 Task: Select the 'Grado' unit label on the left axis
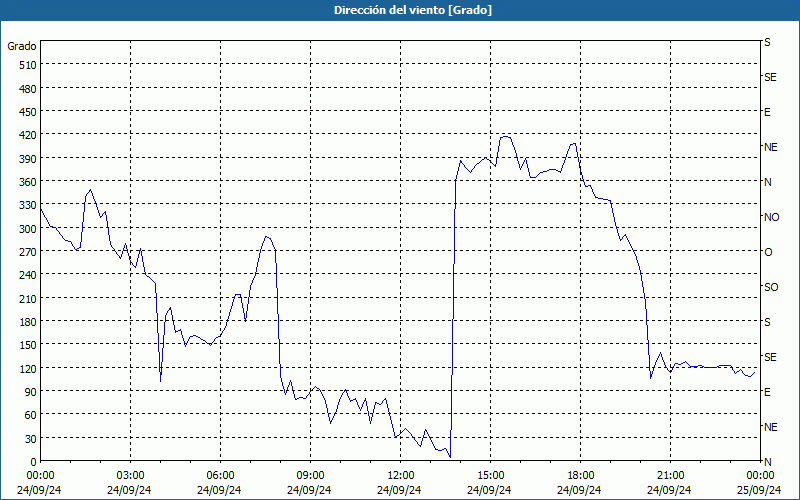22,46
